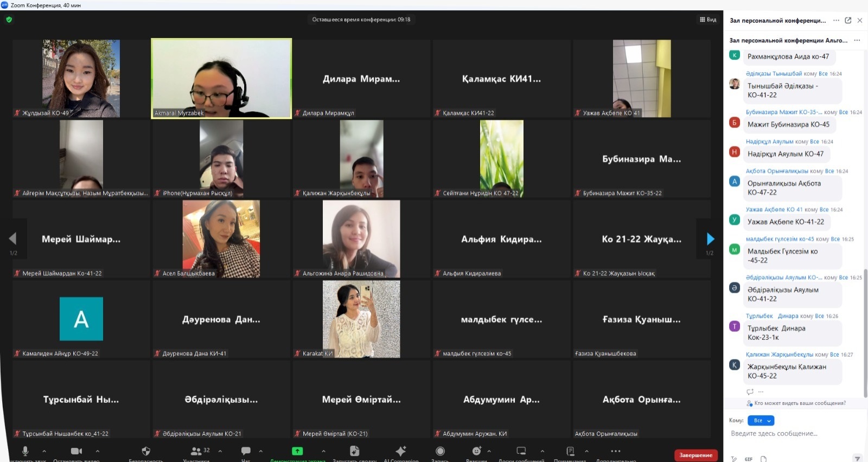Click the Chat bubble icon in toolbar
The width and height of the screenshot is (868, 462).
coord(246,451)
